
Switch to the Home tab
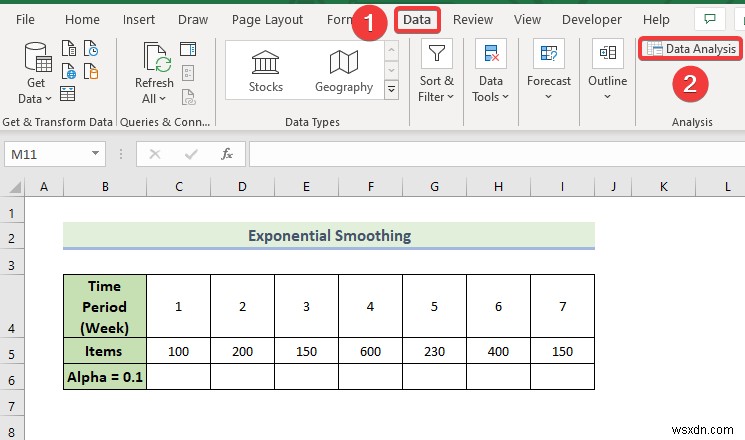pos(82,19)
